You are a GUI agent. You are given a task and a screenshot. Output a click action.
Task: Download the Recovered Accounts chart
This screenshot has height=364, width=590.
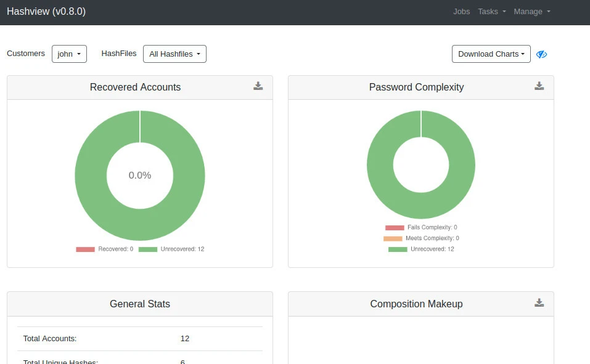[258, 86]
